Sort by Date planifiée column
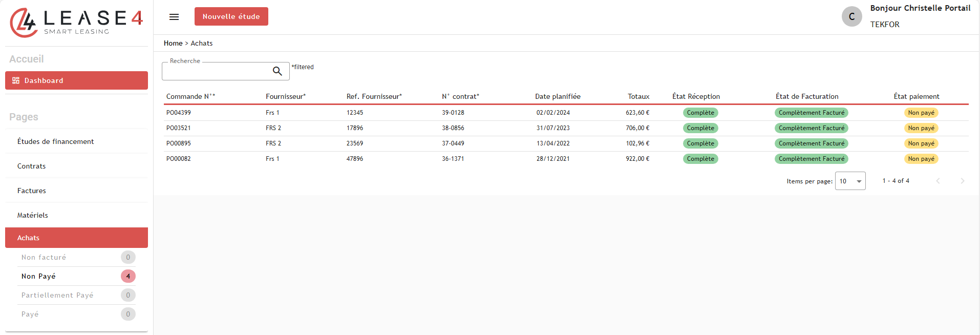This screenshot has width=980, height=335. coord(558,96)
